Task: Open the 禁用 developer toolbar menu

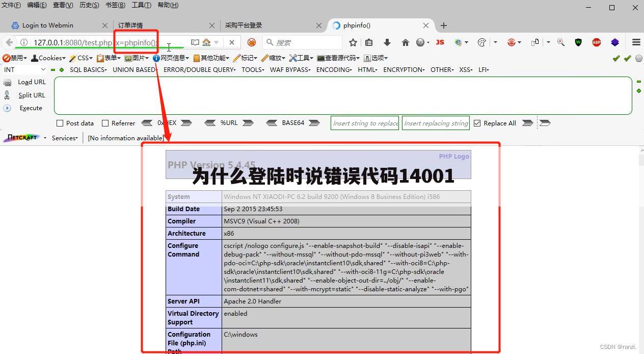Action: click(x=15, y=58)
